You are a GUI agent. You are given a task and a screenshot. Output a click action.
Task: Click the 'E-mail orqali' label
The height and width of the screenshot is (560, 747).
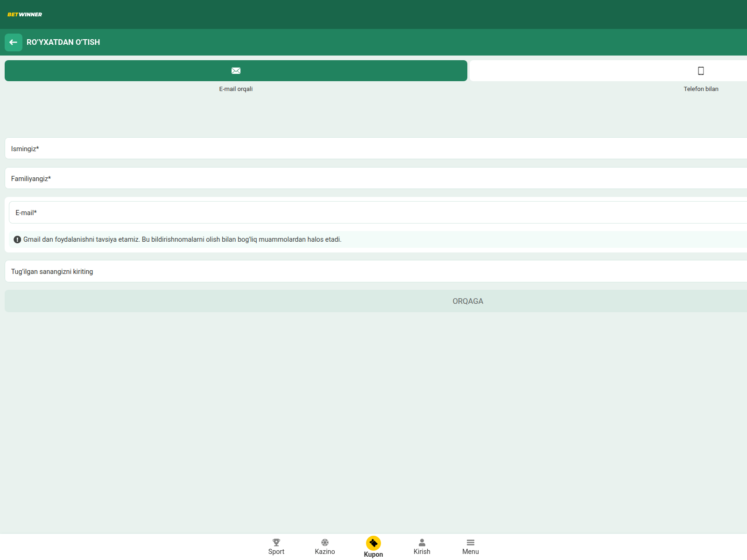236,89
